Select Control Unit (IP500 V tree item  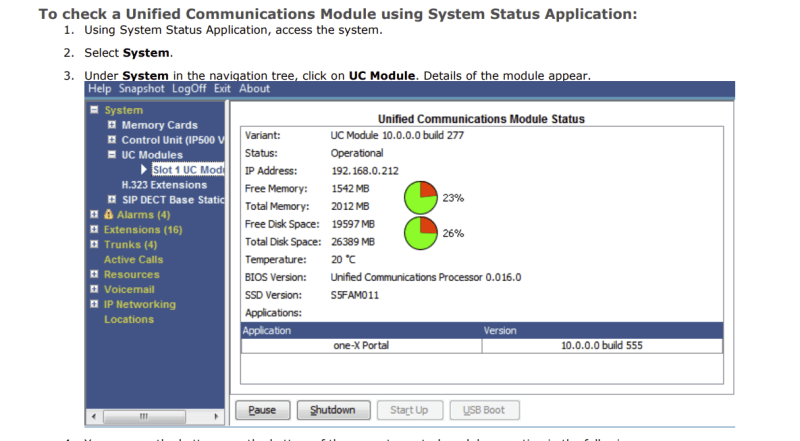click(172, 140)
